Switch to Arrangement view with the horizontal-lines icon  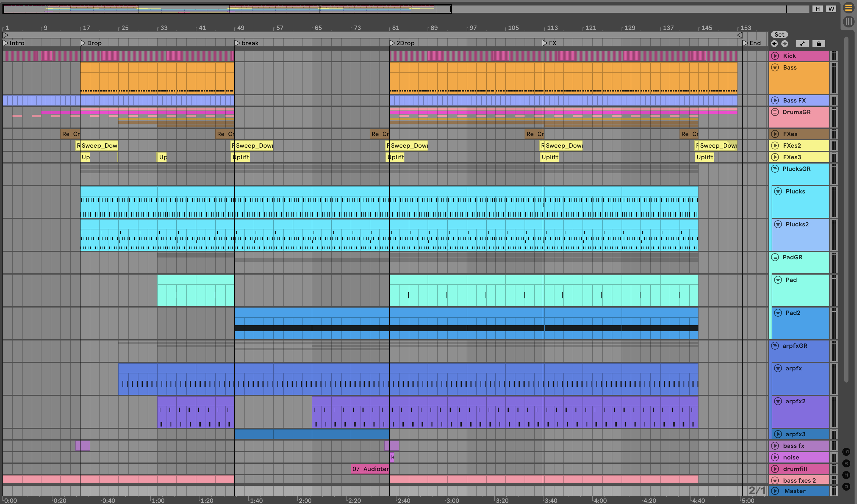pos(849,8)
